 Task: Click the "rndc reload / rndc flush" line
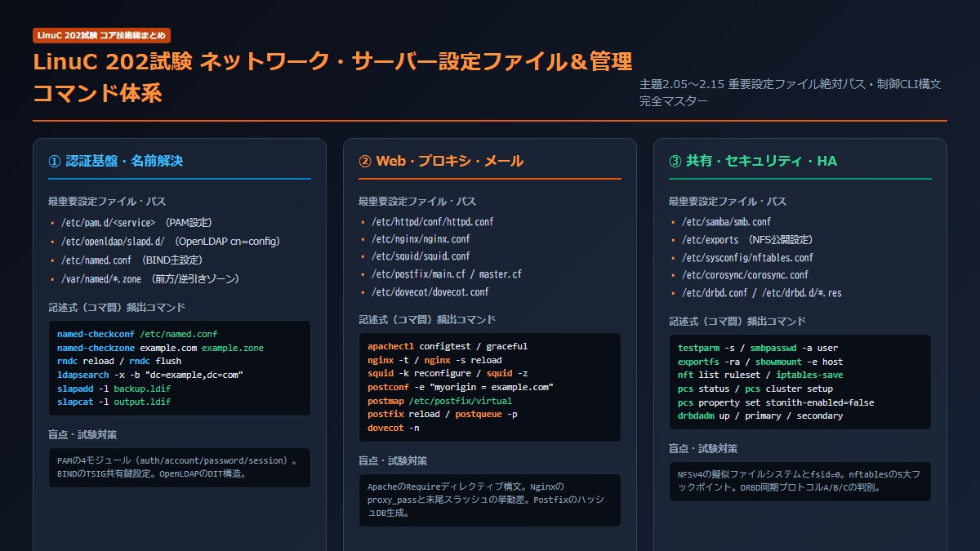[119, 361]
